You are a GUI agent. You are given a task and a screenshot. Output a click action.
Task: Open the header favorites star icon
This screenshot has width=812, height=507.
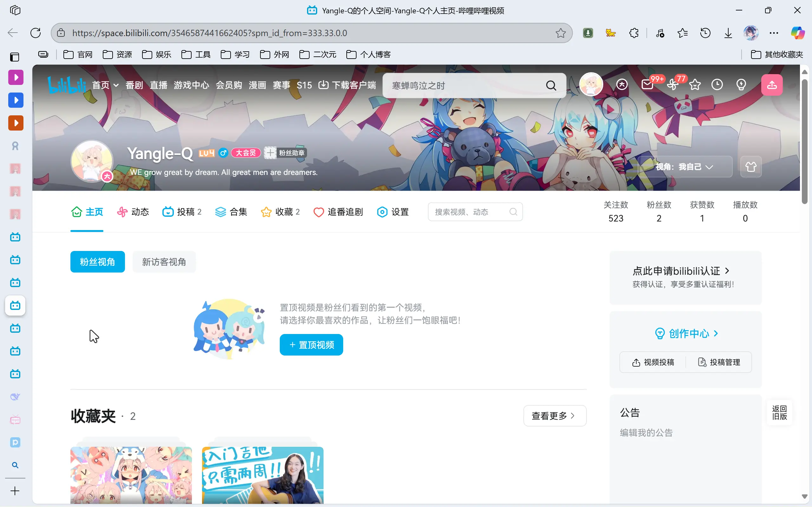click(x=695, y=85)
